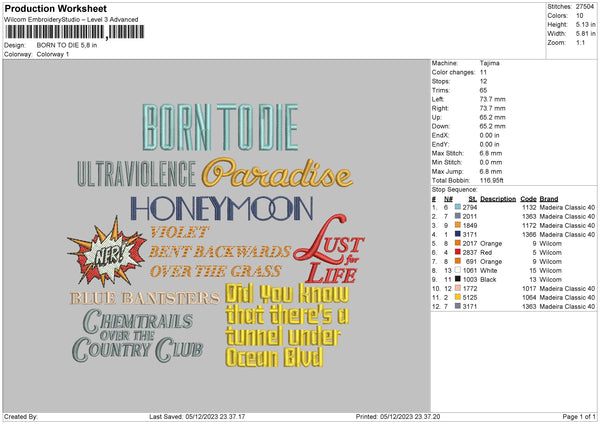This screenshot has width=600, height=424.
Task: Click the Red description in row 6
Action: click(486, 253)
